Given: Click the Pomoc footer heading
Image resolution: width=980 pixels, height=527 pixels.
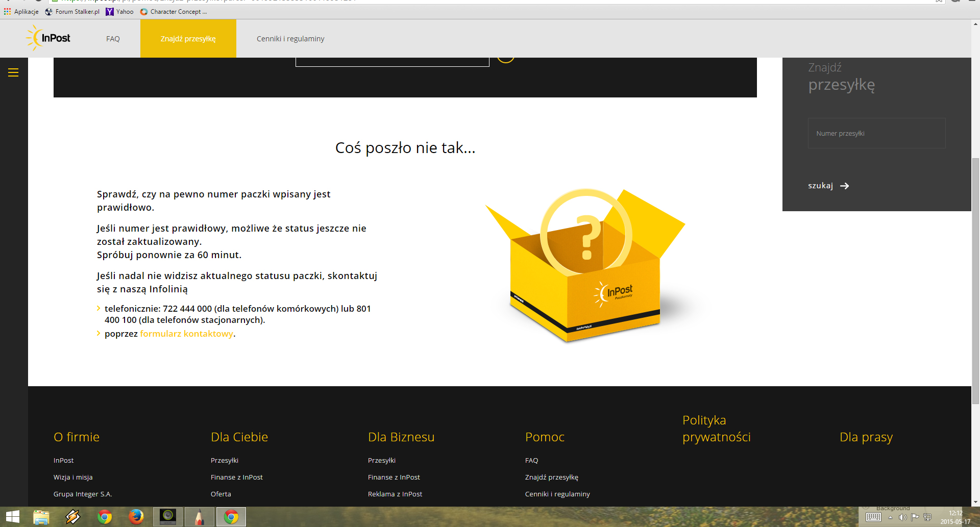Looking at the screenshot, I should pyautogui.click(x=545, y=437).
